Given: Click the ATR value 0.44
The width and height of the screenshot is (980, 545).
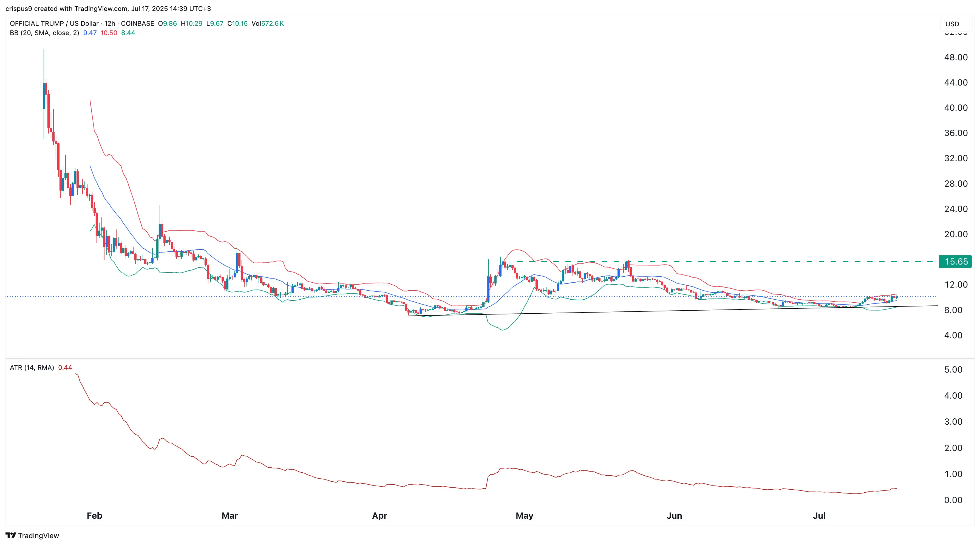Looking at the screenshot, I should (x=65, y=368).
